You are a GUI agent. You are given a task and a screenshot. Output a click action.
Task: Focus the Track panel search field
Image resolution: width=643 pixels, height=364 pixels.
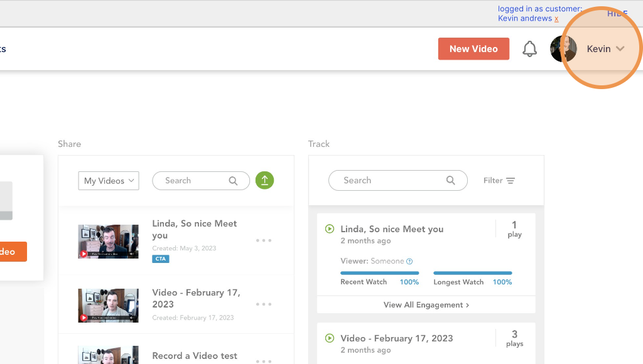tap(397, 180)
